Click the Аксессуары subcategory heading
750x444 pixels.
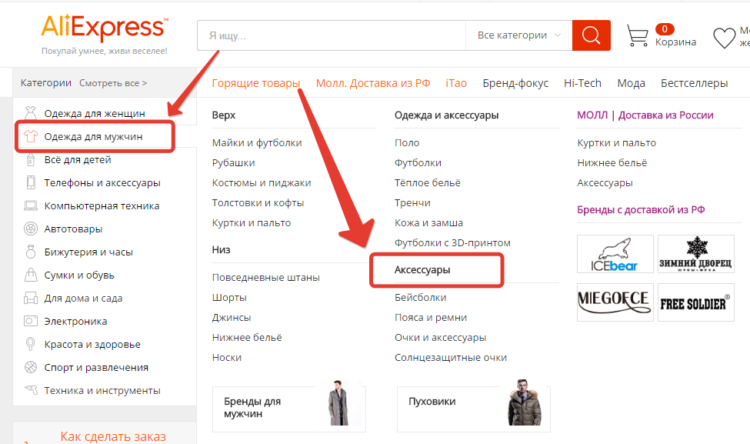422,270
